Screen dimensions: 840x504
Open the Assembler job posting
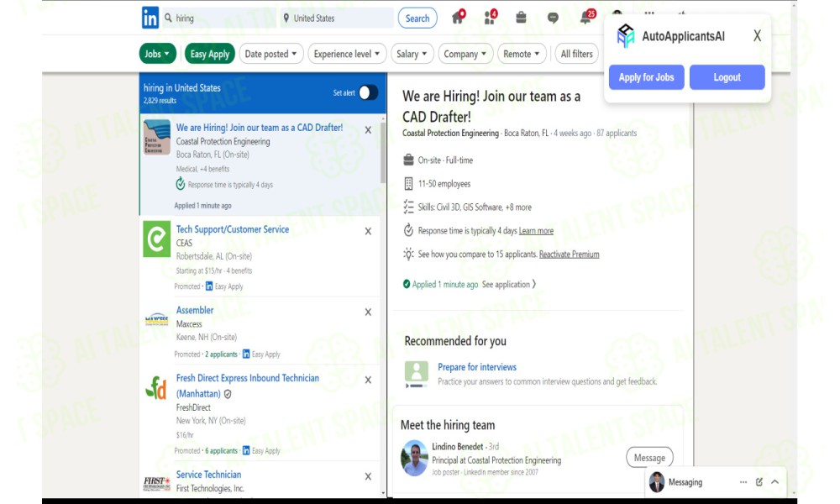[195, 310]
